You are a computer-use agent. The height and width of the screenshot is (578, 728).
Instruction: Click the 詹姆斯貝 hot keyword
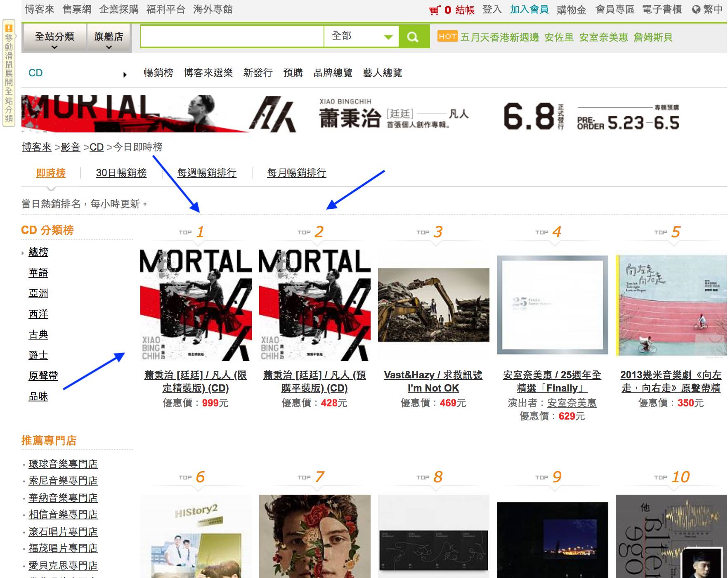point(653,38)
